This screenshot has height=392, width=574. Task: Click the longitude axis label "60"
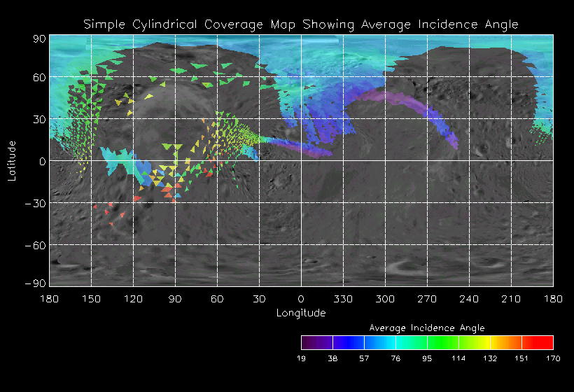(217, 299)
